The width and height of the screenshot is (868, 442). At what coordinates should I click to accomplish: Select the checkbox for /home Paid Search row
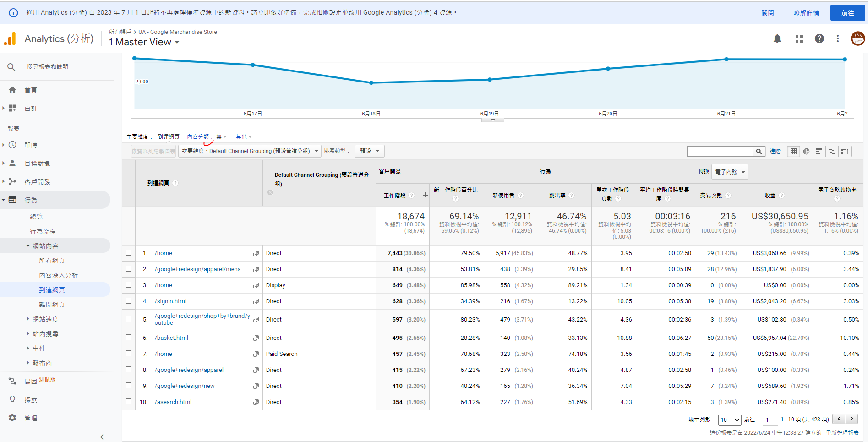click(129, 354)
